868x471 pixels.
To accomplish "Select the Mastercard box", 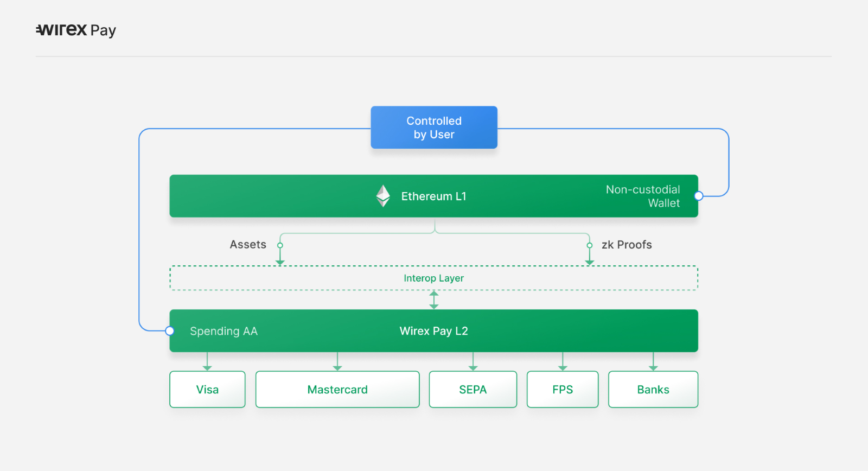I will (337, 390).
